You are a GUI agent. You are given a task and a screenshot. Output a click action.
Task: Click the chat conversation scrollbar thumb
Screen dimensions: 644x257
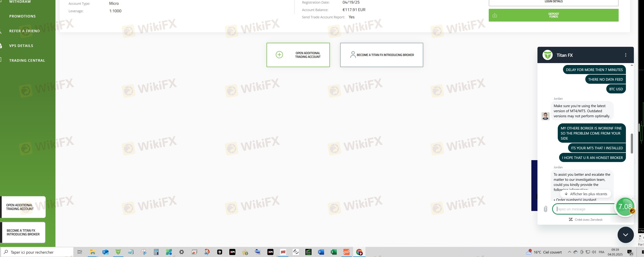[x=632, y=143]
